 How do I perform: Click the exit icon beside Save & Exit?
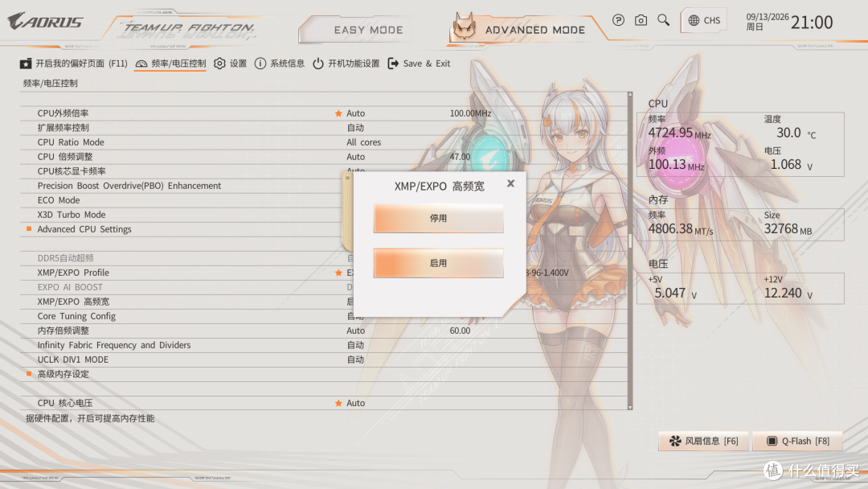[x=393, y=64]
